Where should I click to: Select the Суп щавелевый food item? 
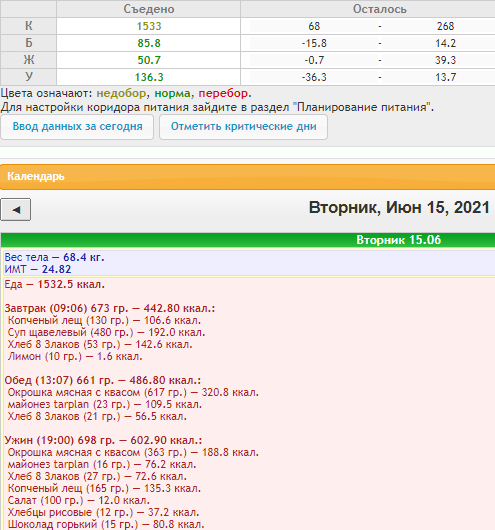107,332
